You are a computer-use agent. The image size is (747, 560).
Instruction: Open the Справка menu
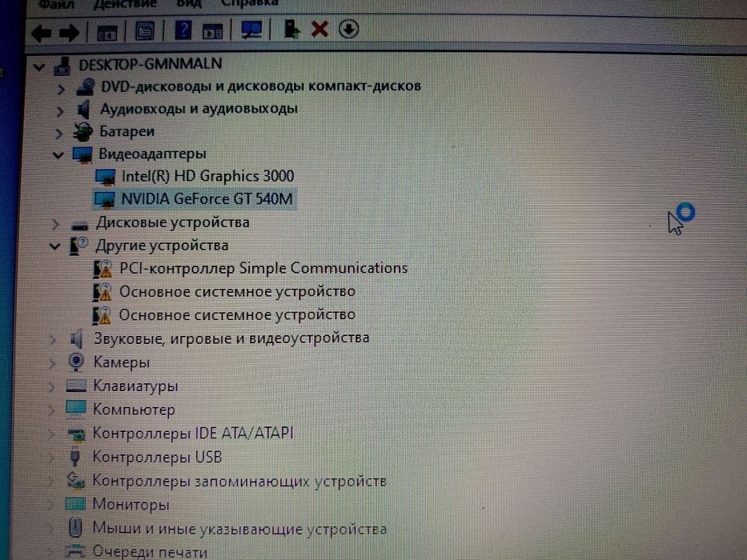pos(249,3)
